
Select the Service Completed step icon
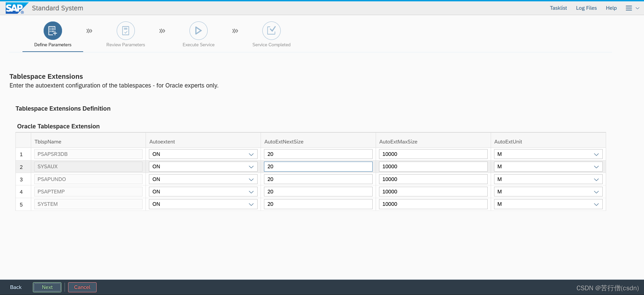tap(271, 31)
